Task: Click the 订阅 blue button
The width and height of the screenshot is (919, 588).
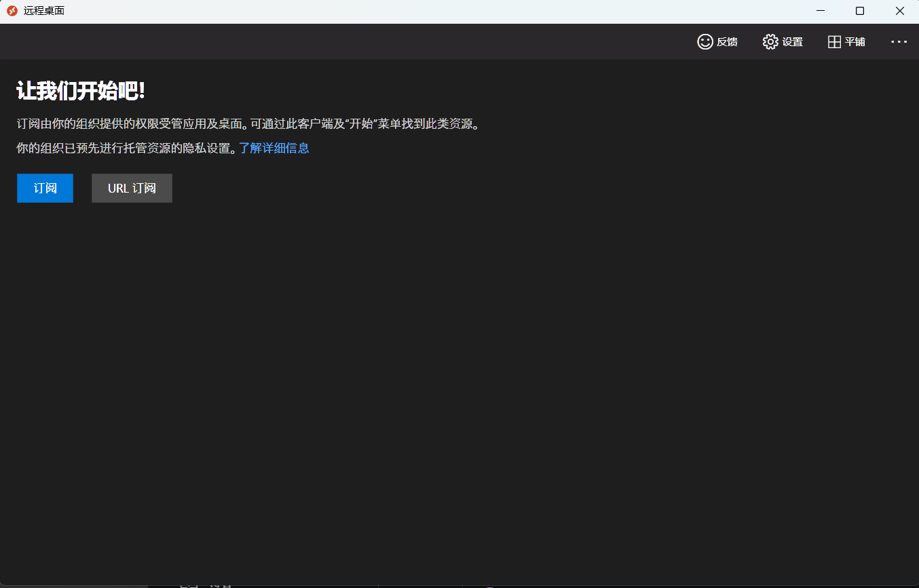Action: pyautogui.click(x=45, y=188)
